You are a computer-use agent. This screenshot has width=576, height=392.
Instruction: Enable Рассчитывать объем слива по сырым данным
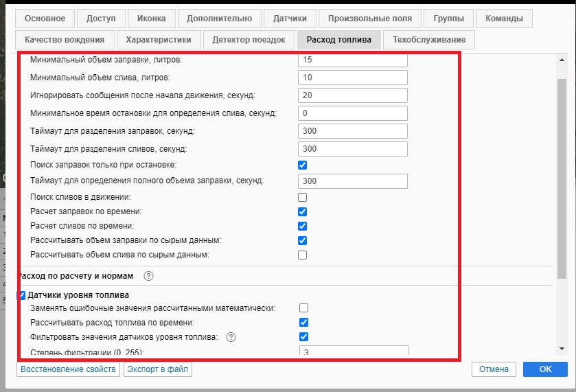coord(303,255)
